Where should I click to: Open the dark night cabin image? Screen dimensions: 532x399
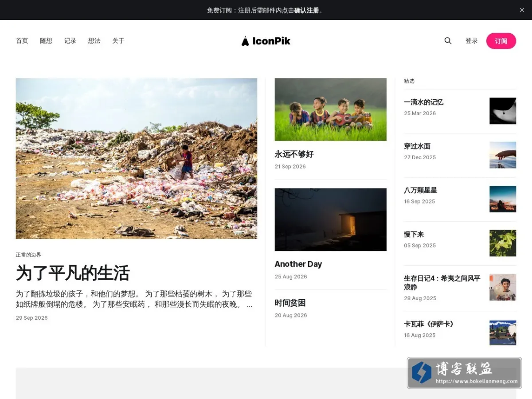331,219
